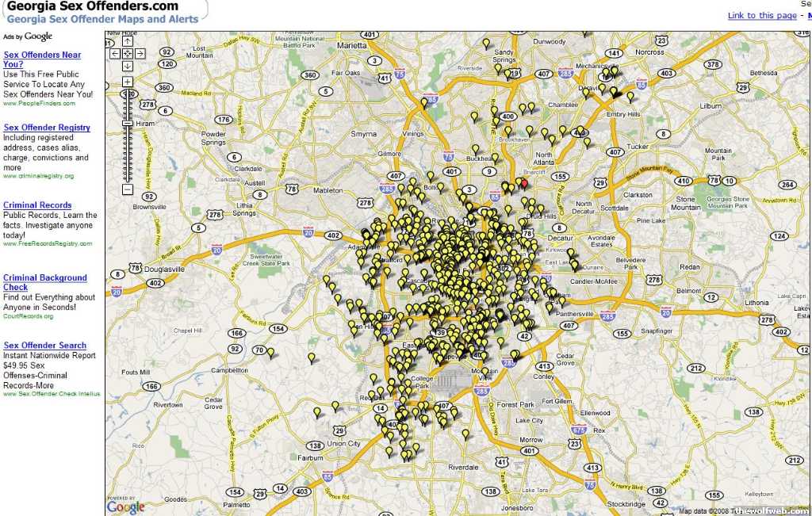Viewport: 812px width, 516px height.
Task: Click the 'Chamblee' label on the map
Action: click(x=563, y=105)
